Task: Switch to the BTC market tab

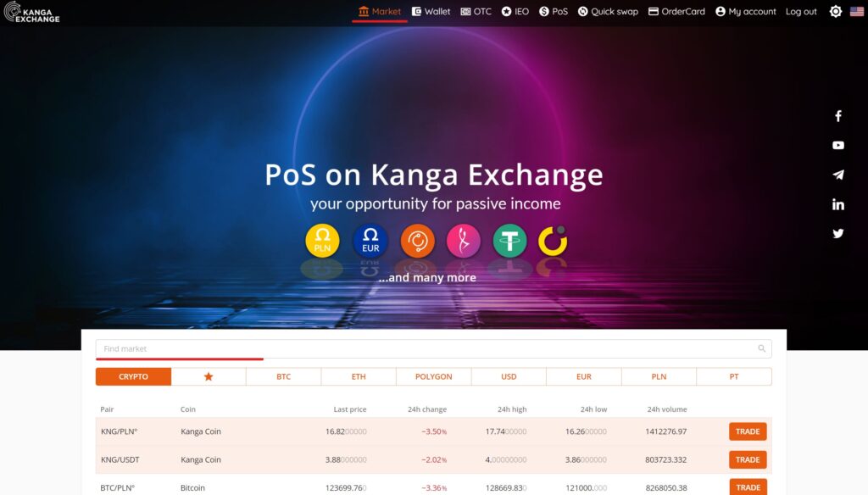Action: (283, 376)
